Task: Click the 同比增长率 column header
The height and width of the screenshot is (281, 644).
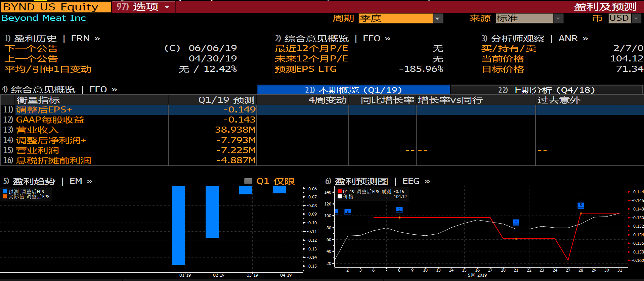Action: [383, 100]
